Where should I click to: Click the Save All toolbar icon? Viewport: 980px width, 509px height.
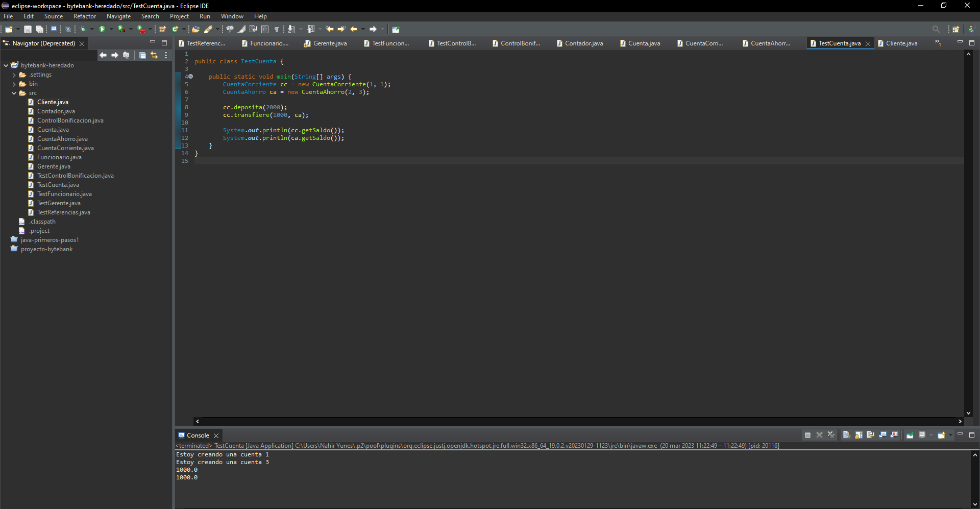[39, 29]
